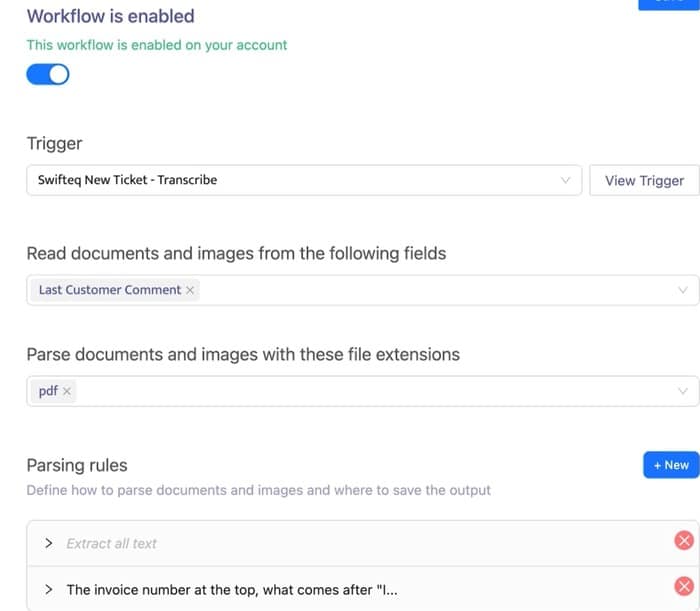Toggle the workflow enabled switch off
The width and height of the screenshot is (700, 611).
click(48, 74)
